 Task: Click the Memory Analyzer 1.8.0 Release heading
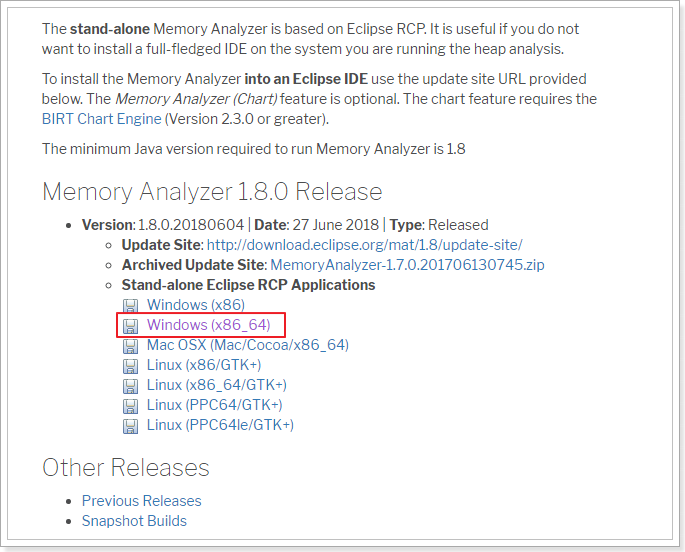[x=212, y=192]
